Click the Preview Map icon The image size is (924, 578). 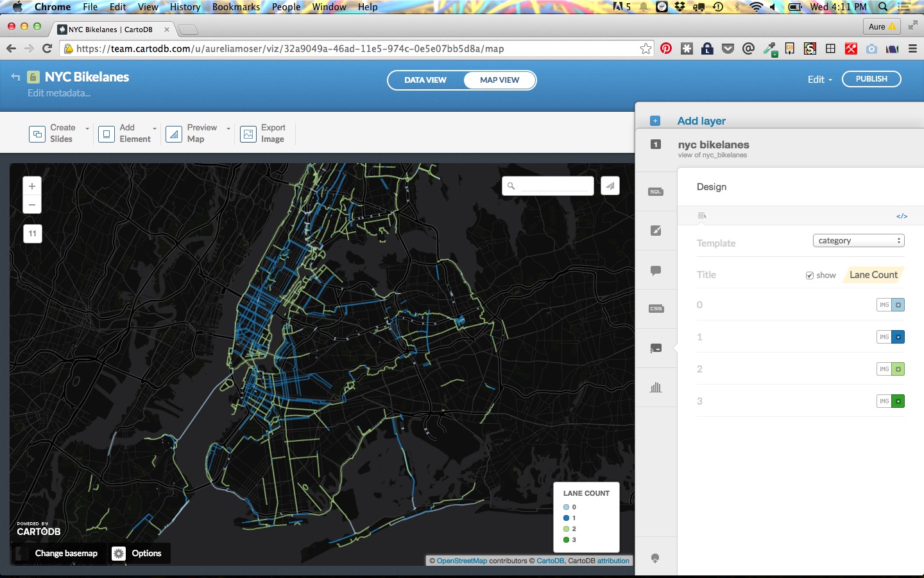(174, 134)
